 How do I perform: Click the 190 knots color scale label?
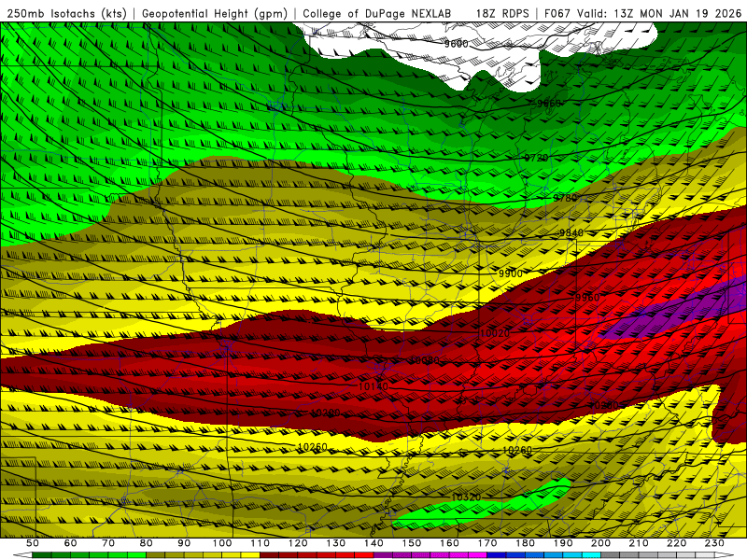tap(563, 543)
